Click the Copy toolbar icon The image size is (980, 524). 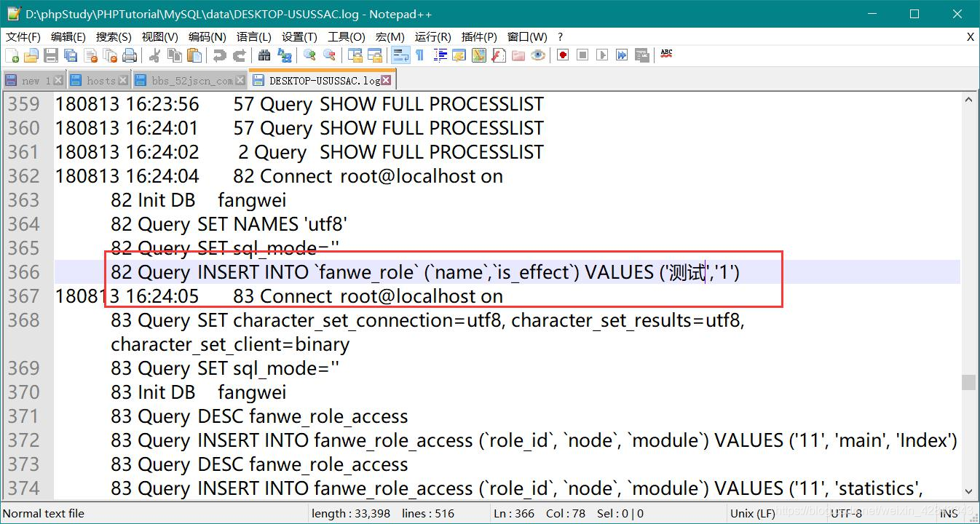(x=175, y=55)
